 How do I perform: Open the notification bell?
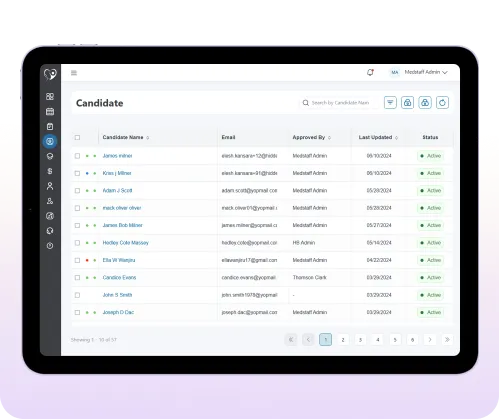[370, 72]
